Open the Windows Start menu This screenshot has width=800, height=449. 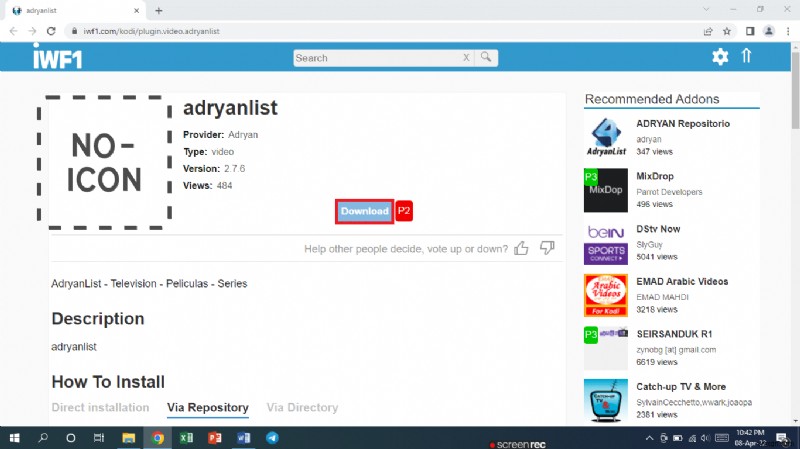coord(14,438)
